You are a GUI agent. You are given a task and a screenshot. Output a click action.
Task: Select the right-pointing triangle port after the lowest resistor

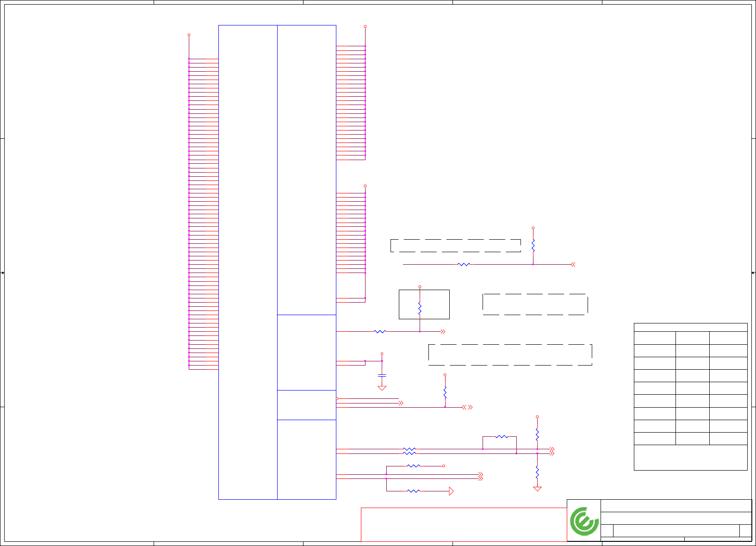pos(451,491)
